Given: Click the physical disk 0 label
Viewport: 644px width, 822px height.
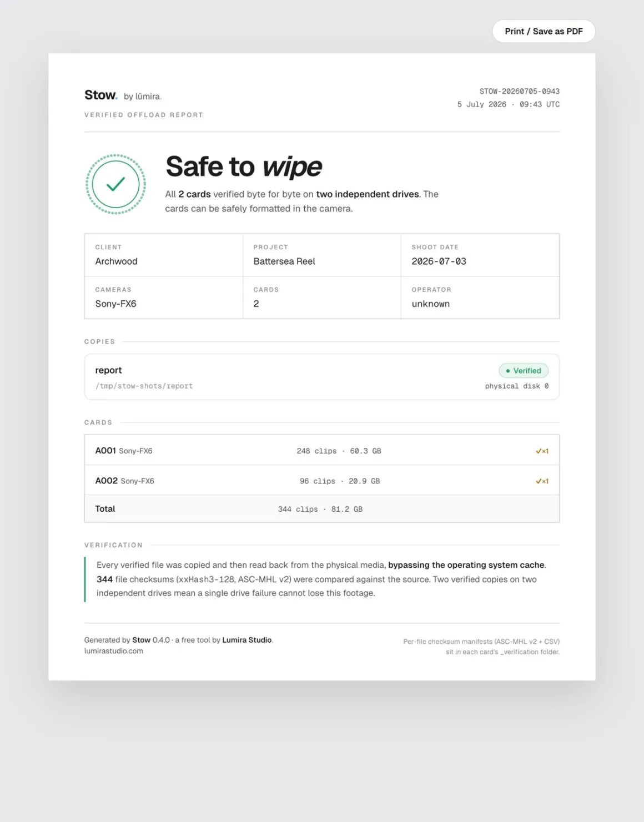Looking at the screenshot, I should pyautogui.click(x=517, y=386).
